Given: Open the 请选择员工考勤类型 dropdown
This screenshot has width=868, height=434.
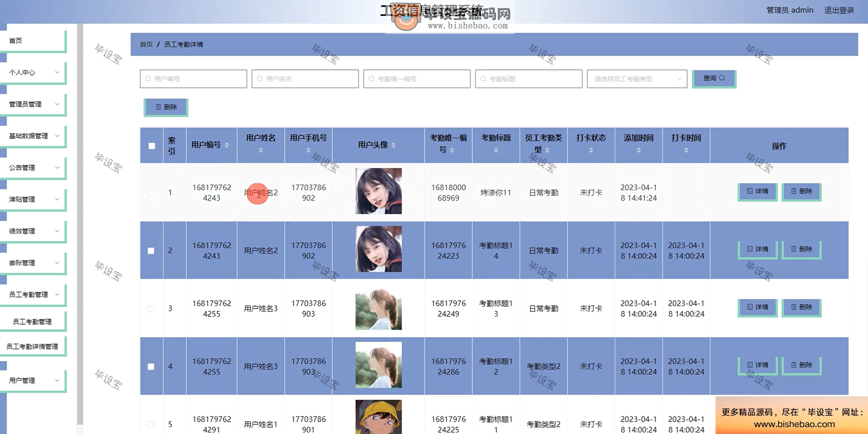Looking at the screenshot, I should coord(637,79).
